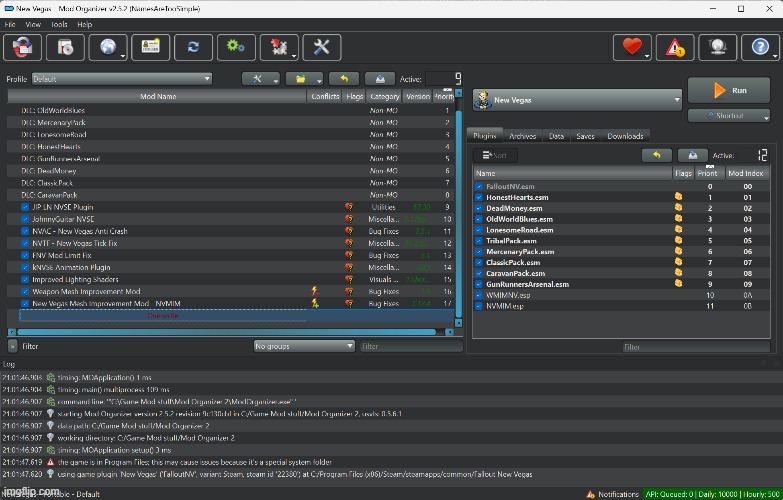The image size is (783, 500).
Task: Open the green gears executables icon
Action: pos(236,47)
